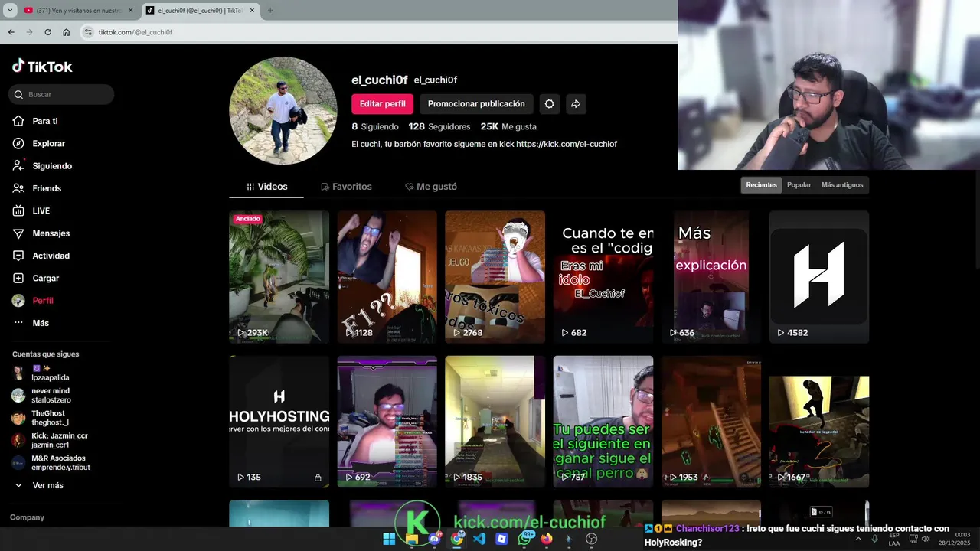This screenshot has width=980, height=551.
Task: Sort videos by Recientes
Action: click(761, 185)
